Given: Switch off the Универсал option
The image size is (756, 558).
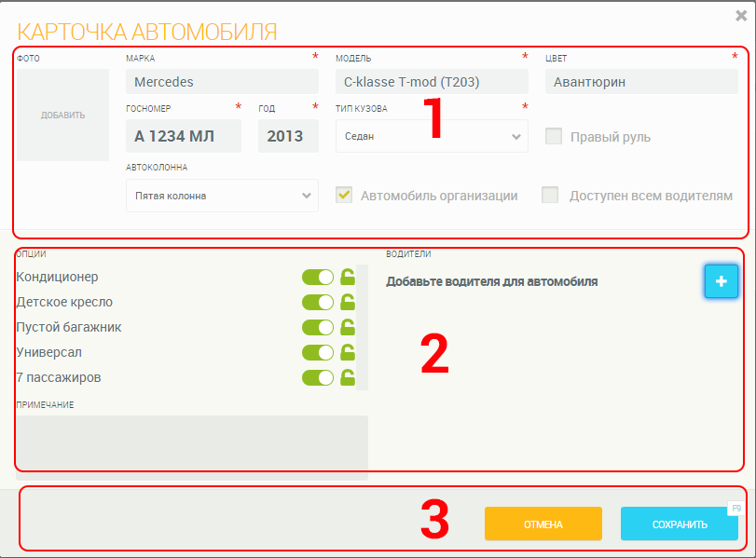Looking at the screenshot, I should (x=318, y=352).
